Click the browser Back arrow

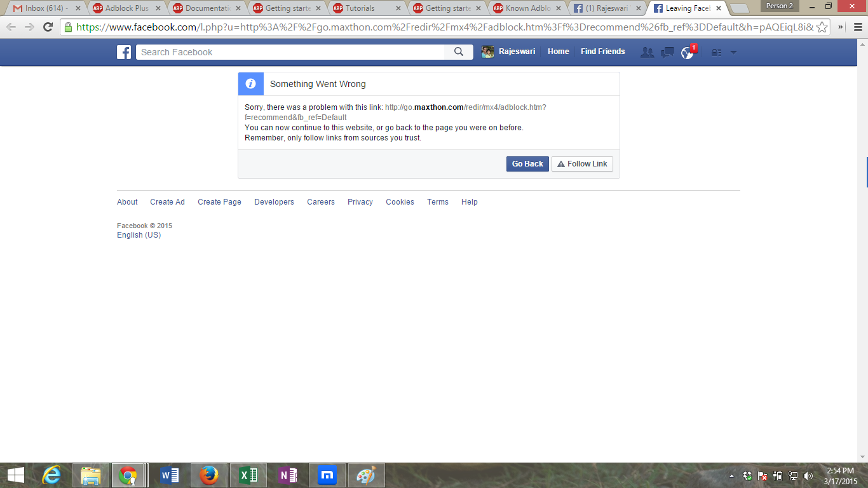point(11,27)
